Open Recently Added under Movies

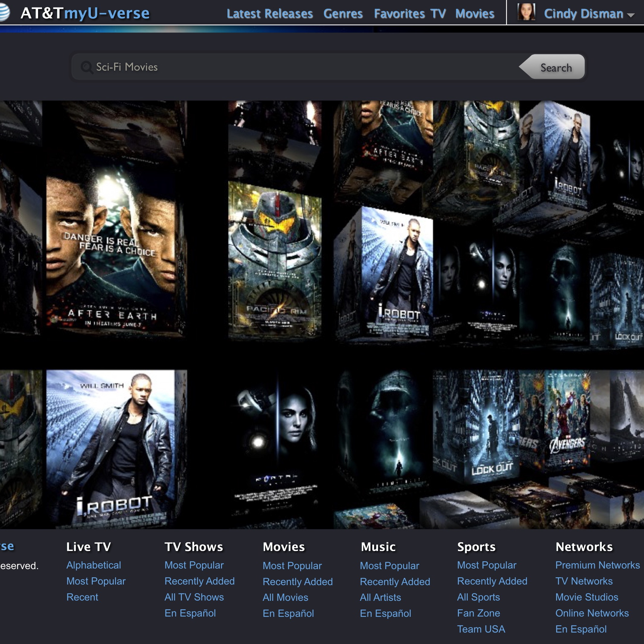click(298, 582)
